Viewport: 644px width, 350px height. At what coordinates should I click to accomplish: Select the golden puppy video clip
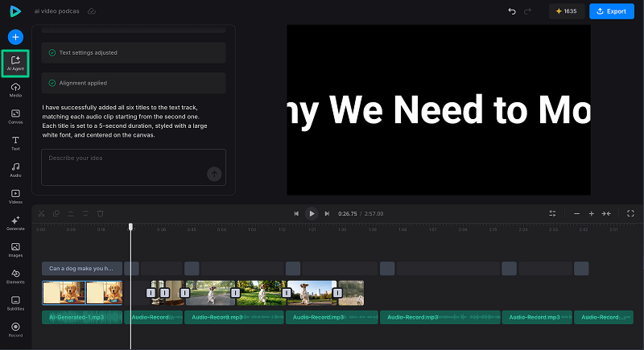[x=82, y=293]
